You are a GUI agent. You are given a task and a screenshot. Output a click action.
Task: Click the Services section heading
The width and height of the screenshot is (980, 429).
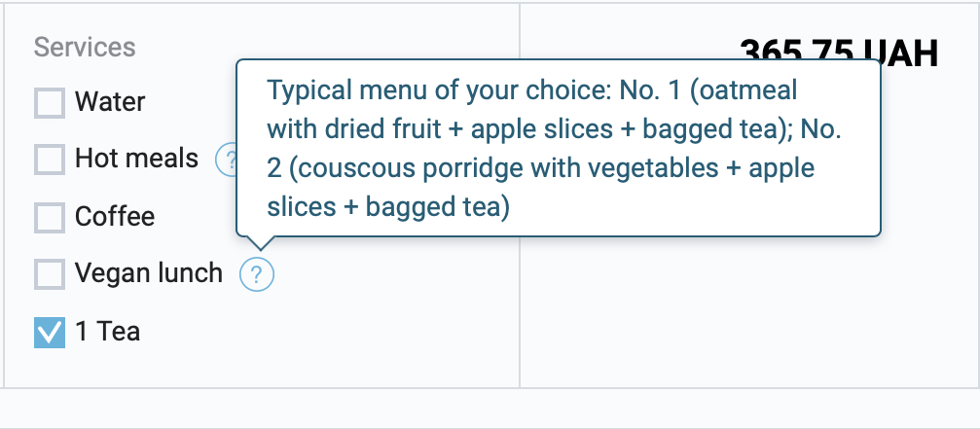click(85, 47)
